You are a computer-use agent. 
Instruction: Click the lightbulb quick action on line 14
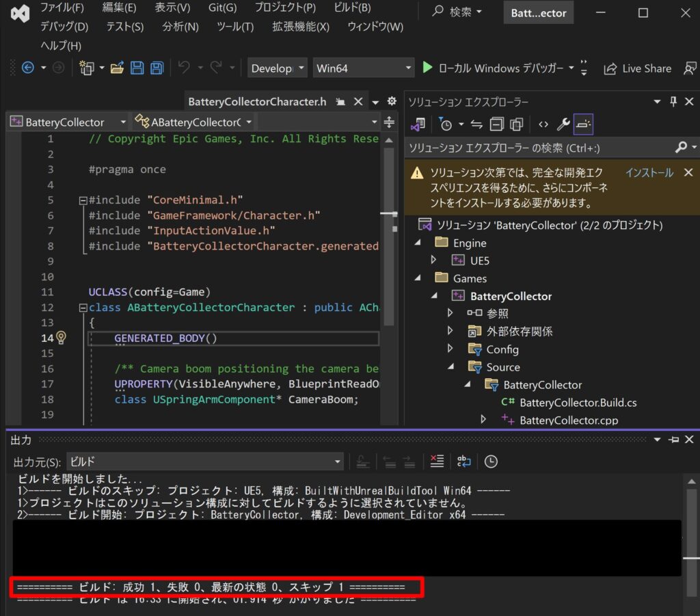click(61, 338)
